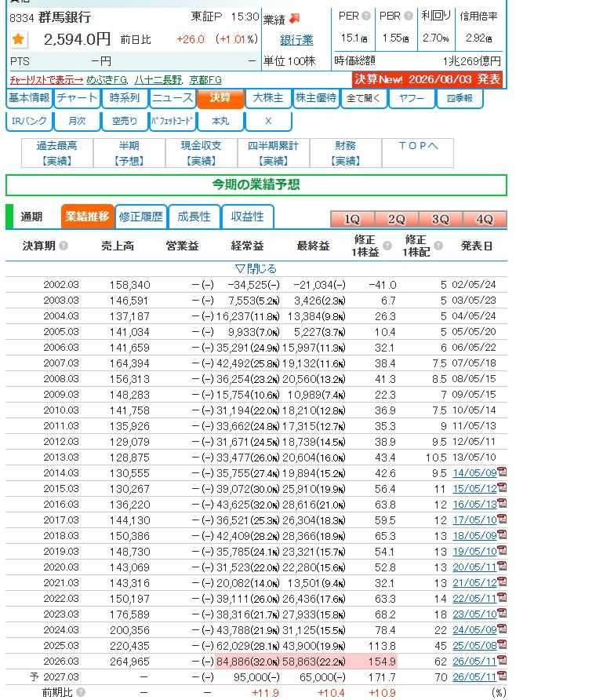Jump to 四半期累計【実績】 section
614x700 pixels.
tap(273, 153)
